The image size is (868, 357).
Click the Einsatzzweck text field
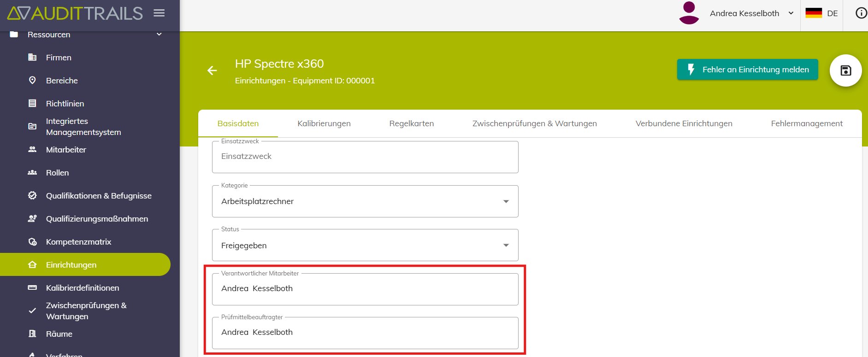(x=365, y=157)
